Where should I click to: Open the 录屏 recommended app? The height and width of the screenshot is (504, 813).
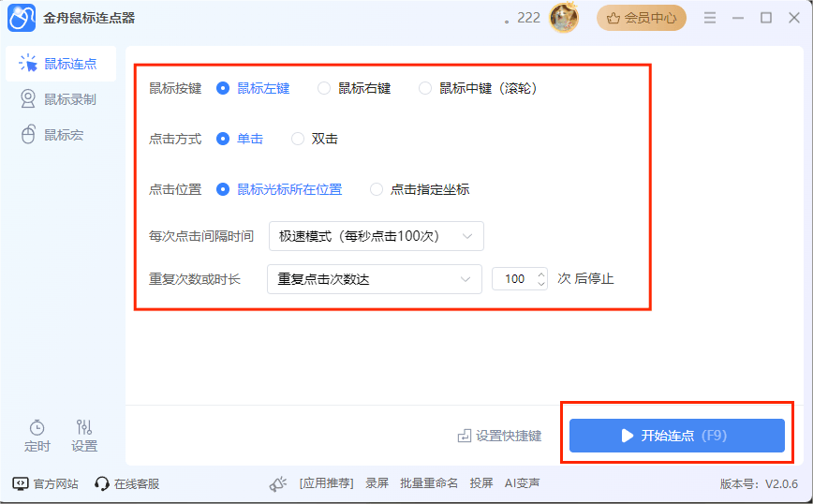377,483
